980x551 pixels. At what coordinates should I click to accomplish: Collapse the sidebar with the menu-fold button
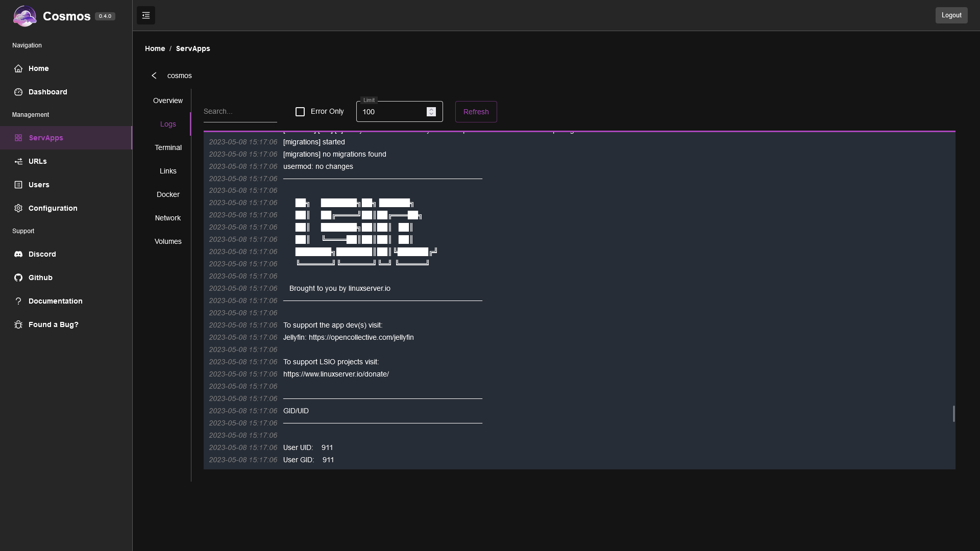[146, 15]
